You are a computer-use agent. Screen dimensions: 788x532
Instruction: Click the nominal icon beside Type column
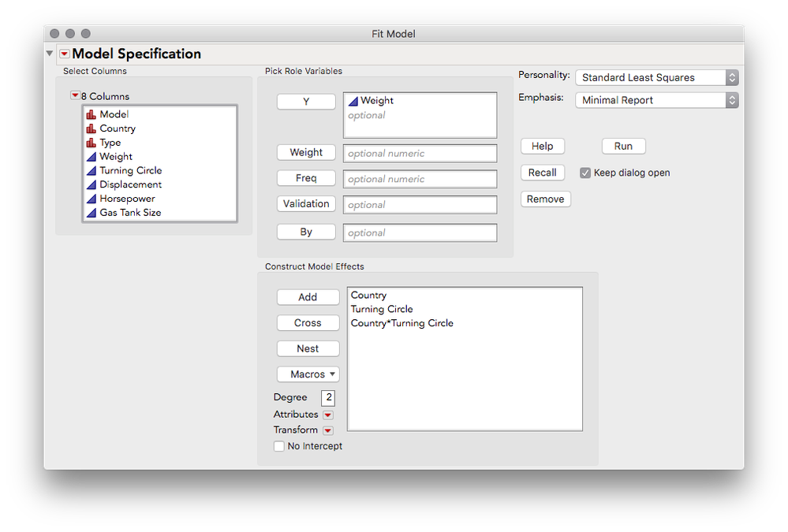91,143
